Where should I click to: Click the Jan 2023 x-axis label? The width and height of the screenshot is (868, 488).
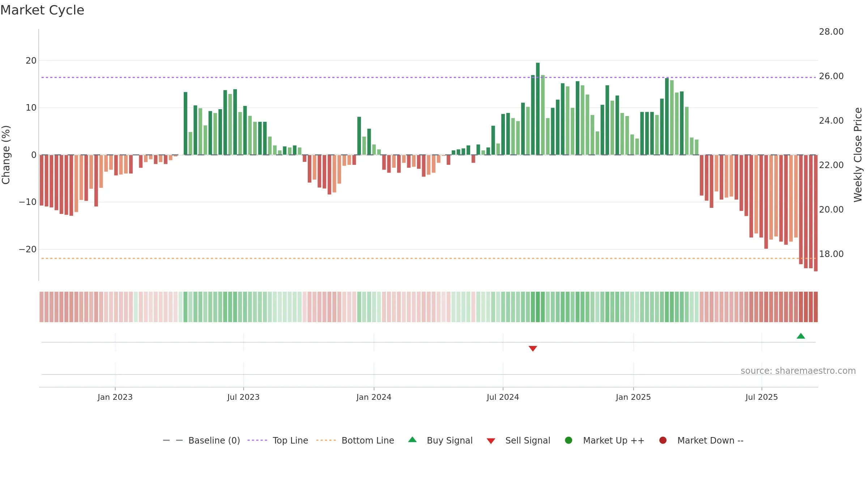pyautogui.click(x=115, y=397)
